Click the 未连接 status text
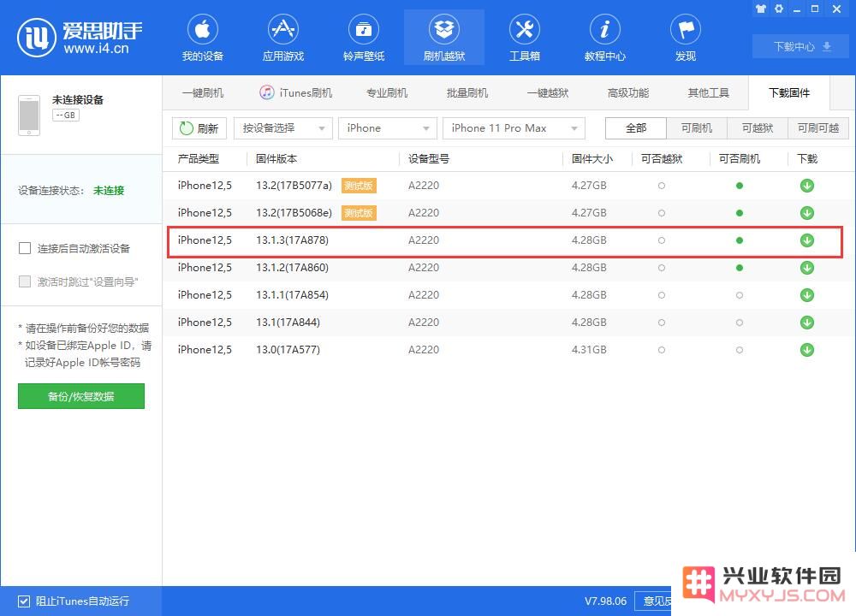Screen dimensions: 856x616 tap(109, 191)
